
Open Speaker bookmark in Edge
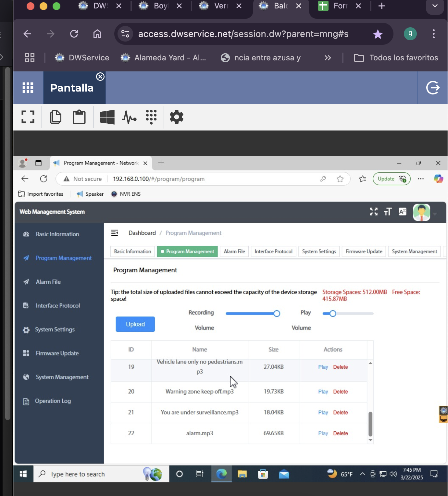click(x=90, y=194)
